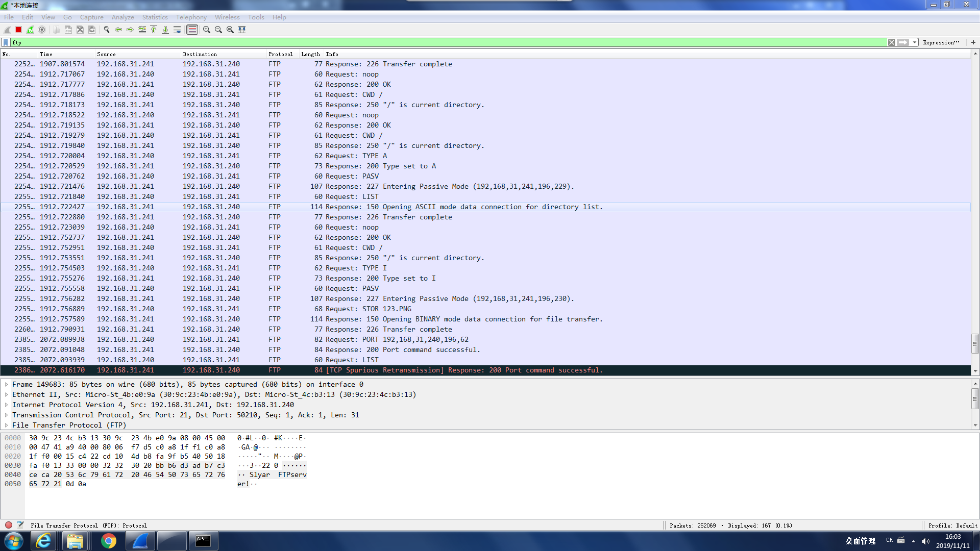Open capture options gear icon
The image size is (980, 551).
click(x=42, y=30)
